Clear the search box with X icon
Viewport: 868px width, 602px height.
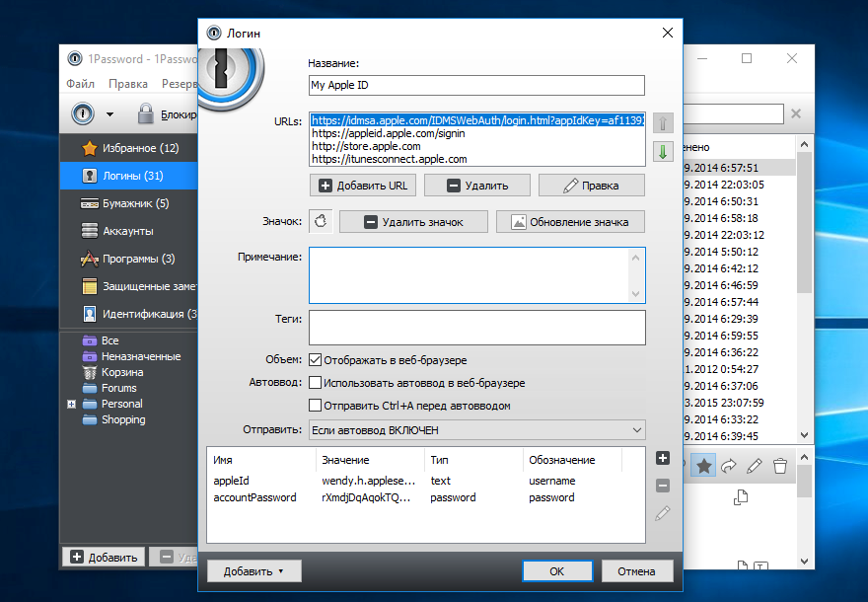pyautogui.click(x=796, y=113)
